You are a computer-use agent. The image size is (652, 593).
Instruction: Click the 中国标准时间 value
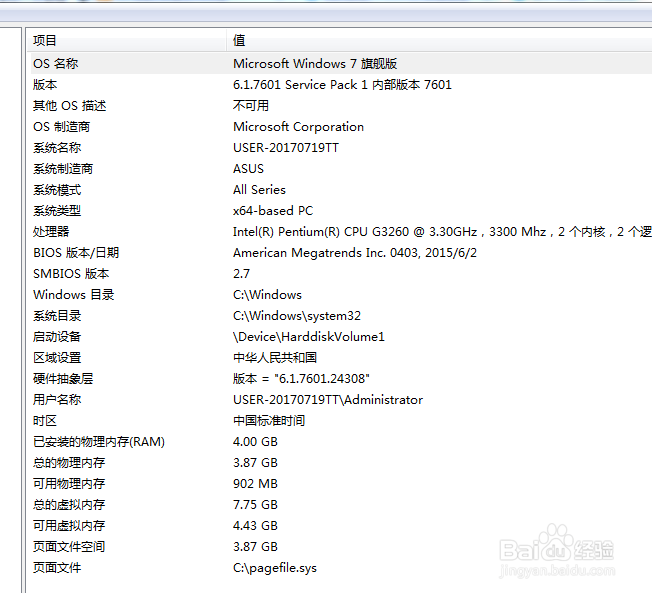[x=269, y=421]
